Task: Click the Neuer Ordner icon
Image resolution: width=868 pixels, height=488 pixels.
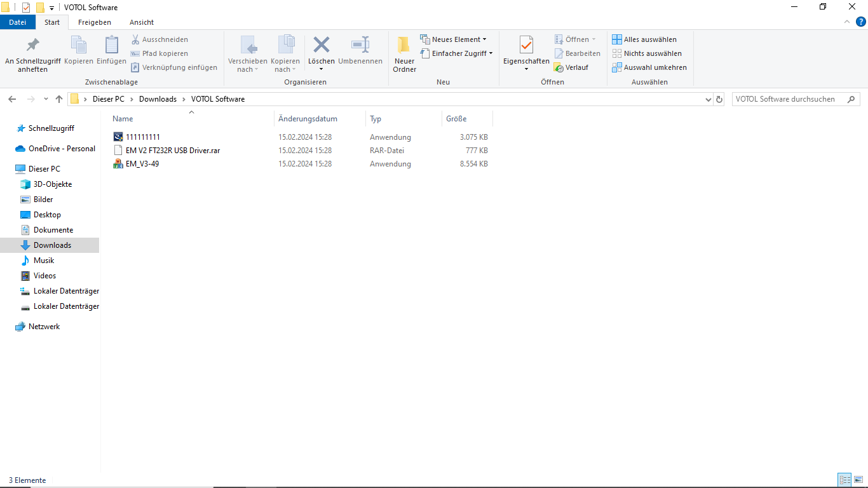Action: (404, 46)
